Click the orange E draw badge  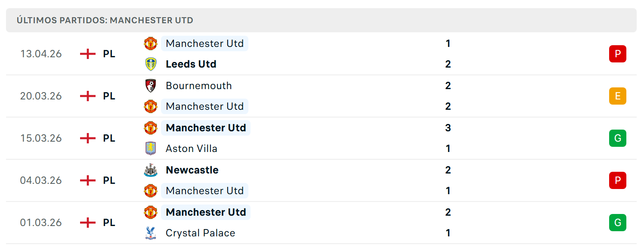click(x=618, y=96)
